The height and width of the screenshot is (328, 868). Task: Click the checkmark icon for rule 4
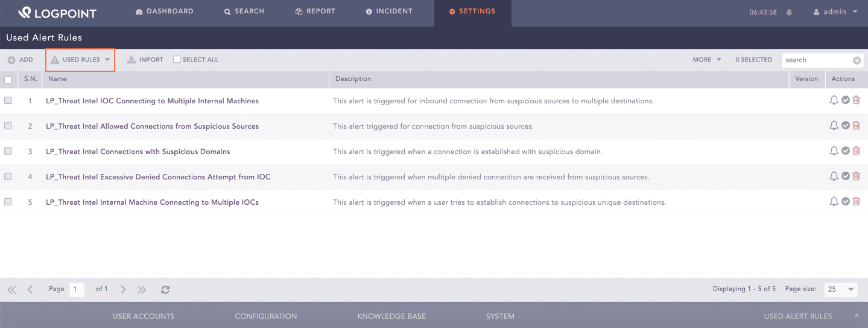coord(846,176)
